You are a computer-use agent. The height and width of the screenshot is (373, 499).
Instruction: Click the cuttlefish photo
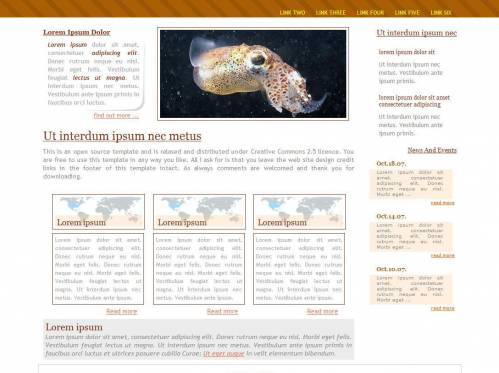253,74
